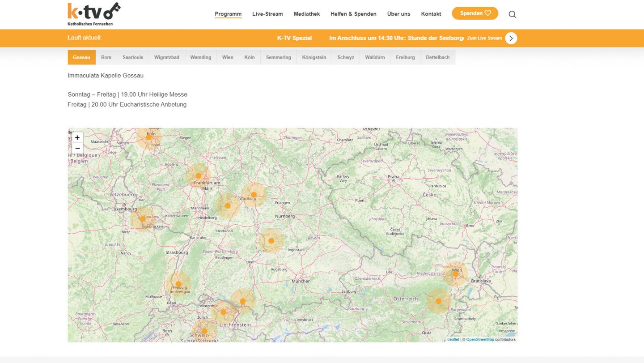Screen dimensions: 644x363
Task: Click Zum Live Stream link
Action: coord(484,38)
